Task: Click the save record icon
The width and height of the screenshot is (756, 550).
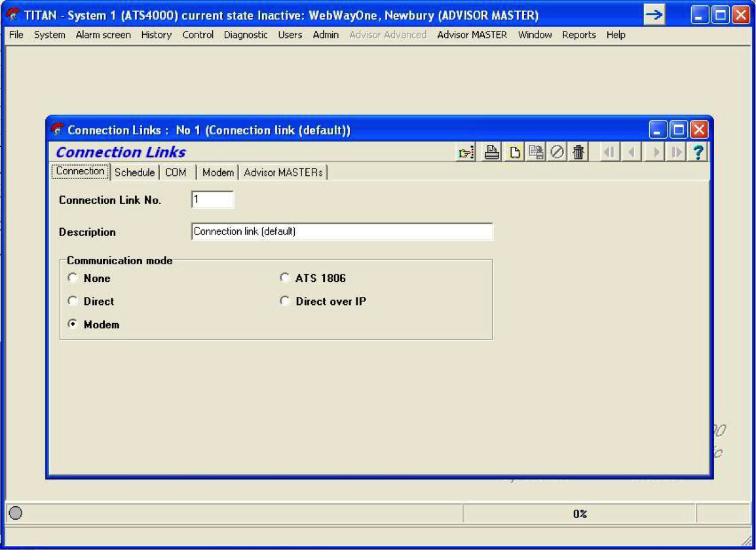Action: (x=536, y=153)
